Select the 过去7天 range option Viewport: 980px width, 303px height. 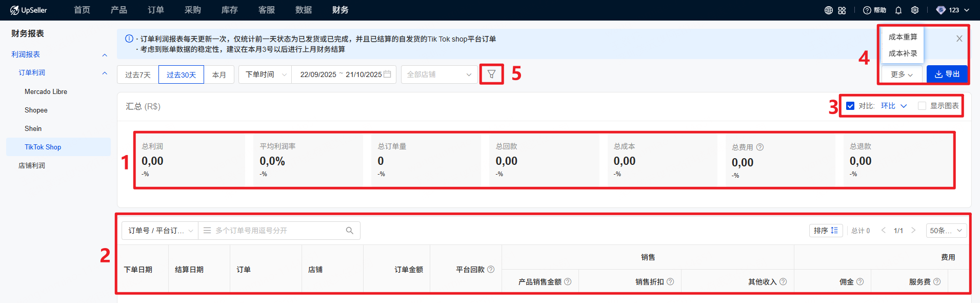[x=137, y=75]
